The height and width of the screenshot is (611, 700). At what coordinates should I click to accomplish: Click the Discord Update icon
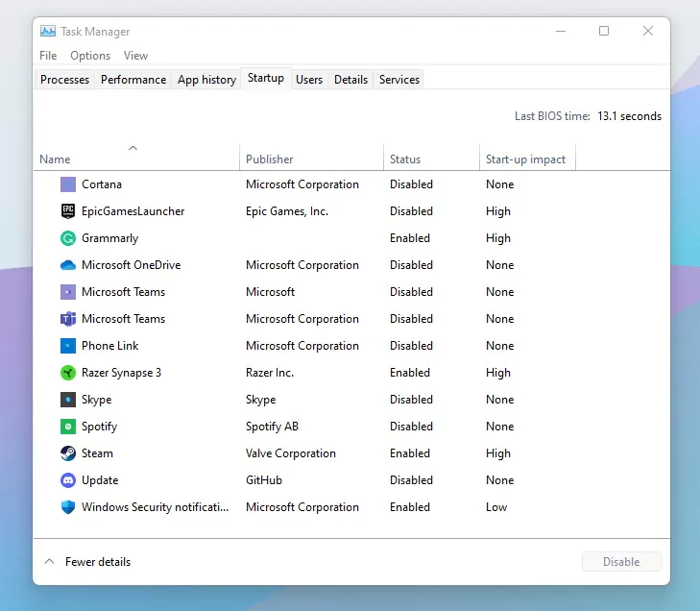click(x=68, y=480)
